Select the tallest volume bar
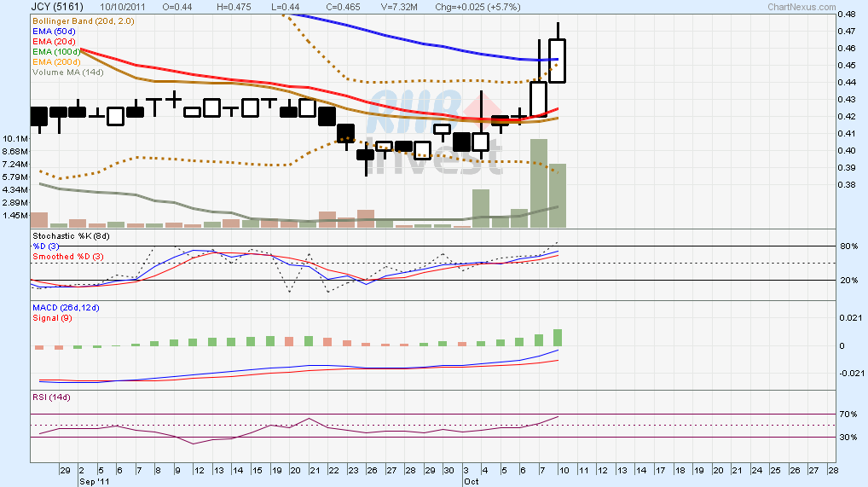 538,183
